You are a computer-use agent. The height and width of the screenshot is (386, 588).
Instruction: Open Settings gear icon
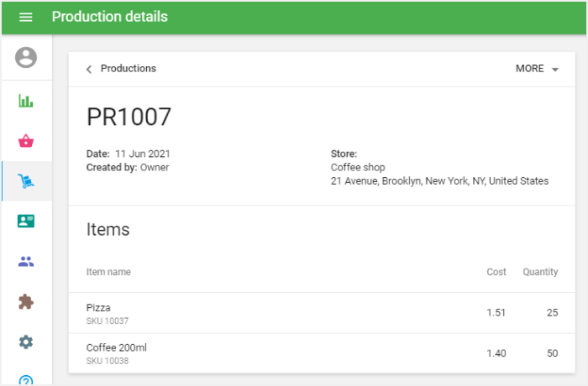pos(26,342)
